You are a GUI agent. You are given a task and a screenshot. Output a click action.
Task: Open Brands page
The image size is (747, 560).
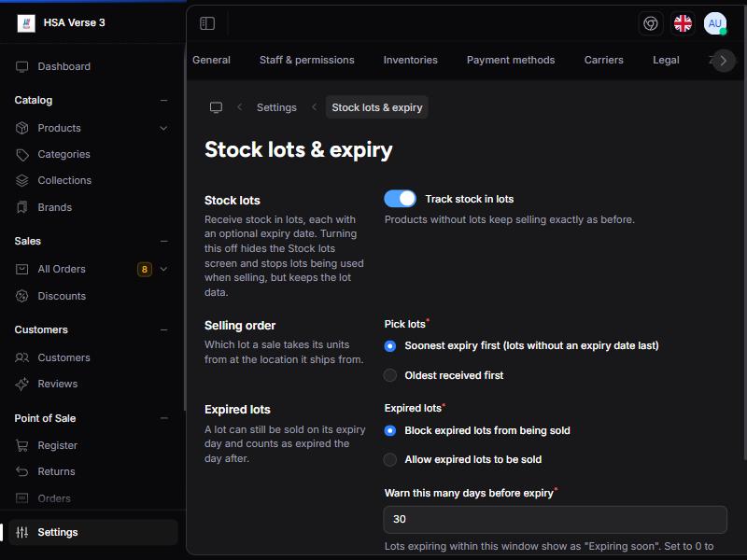(x=55, y=207)
